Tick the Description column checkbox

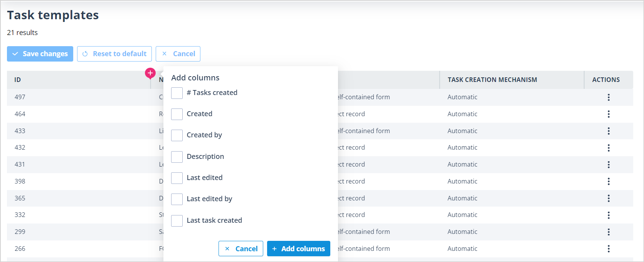[177, 157]
